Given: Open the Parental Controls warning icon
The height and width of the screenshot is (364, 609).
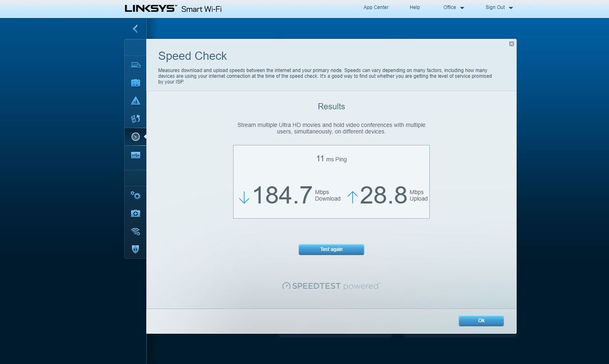Looking at the screenshot, I should tap(136, 101).
